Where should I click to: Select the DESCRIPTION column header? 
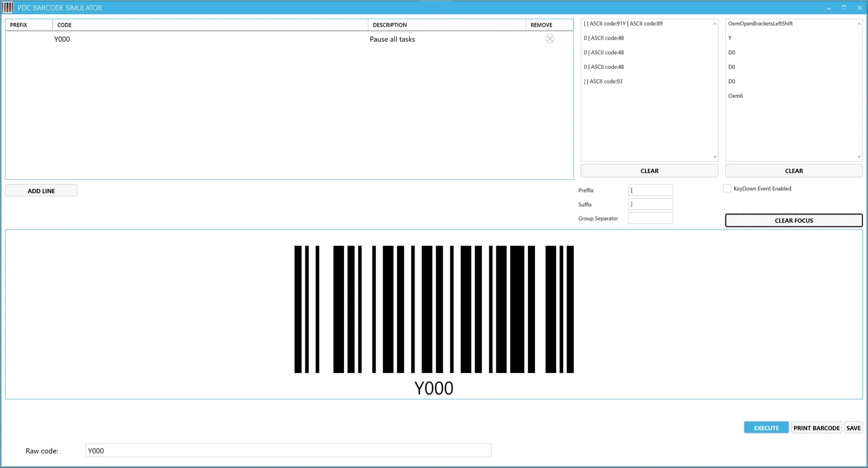446,25
